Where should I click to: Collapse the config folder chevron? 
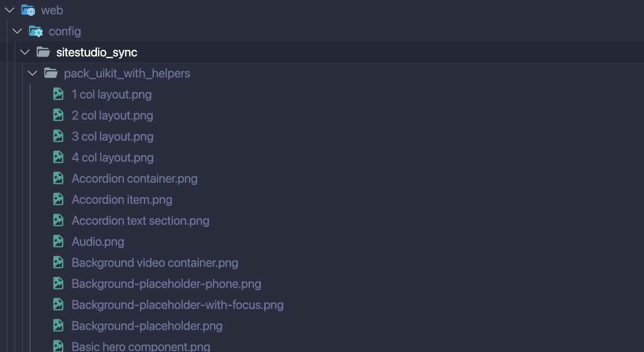17,31
